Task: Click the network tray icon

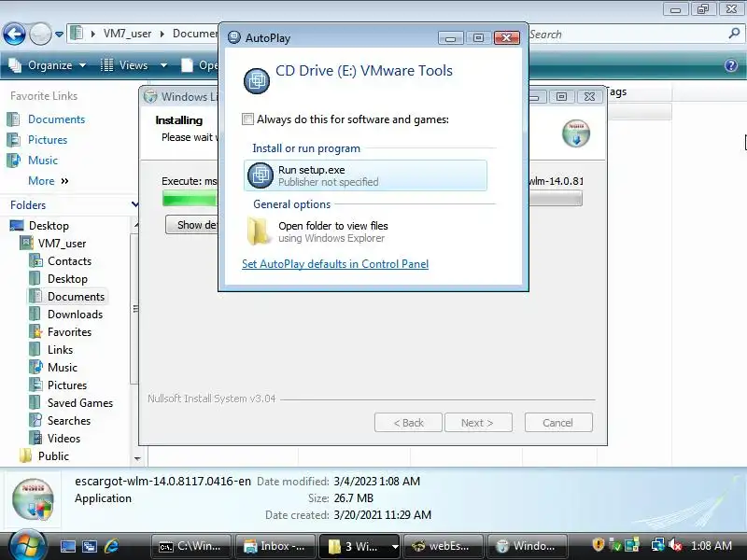Action: (x=657, y=545)
